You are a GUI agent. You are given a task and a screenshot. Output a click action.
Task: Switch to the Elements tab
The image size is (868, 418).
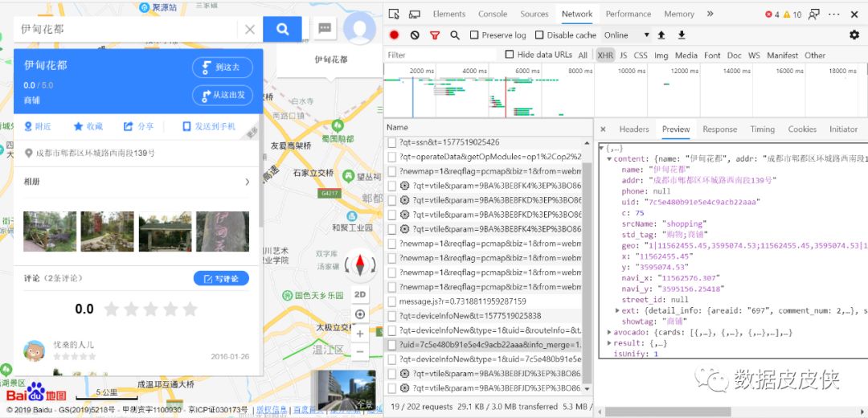point(449,14)
